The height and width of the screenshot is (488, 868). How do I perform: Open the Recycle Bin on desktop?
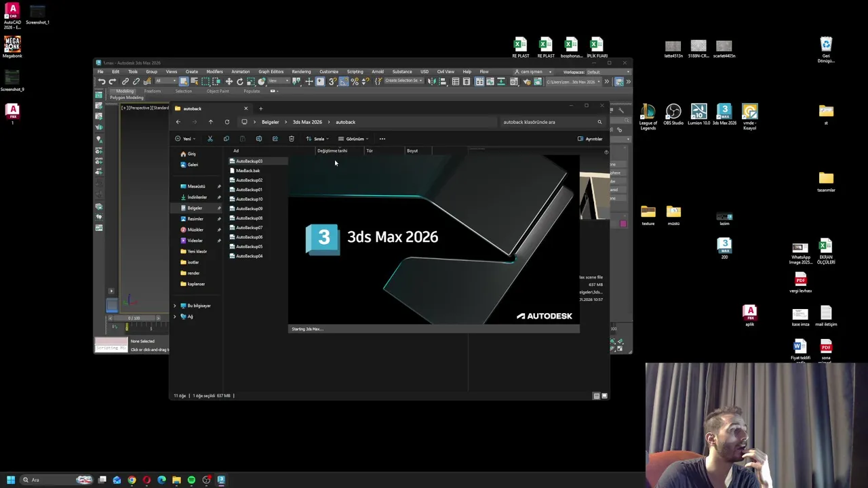[826, 49]
